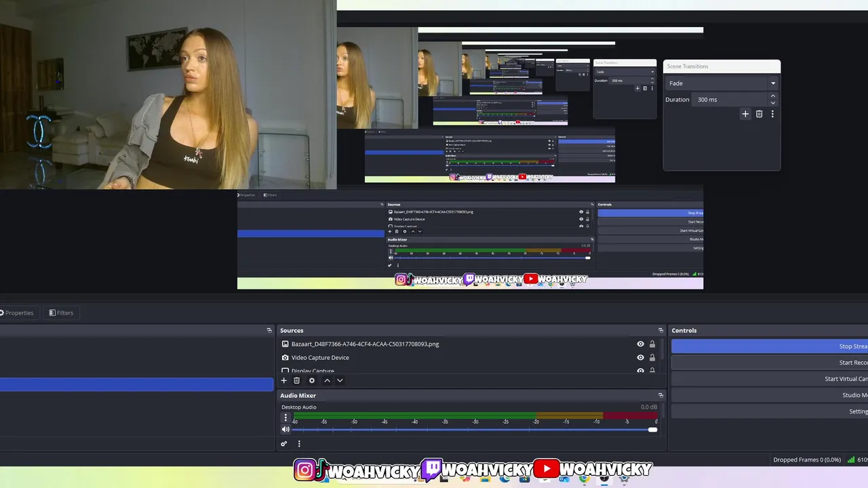
Task: Add a new source with the plus button
Action: (x=284, y=380)
